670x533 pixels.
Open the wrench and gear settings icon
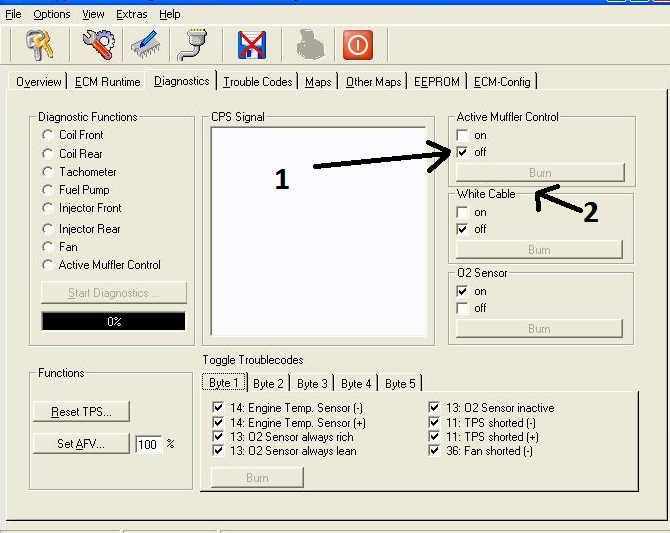coord(99,44)
